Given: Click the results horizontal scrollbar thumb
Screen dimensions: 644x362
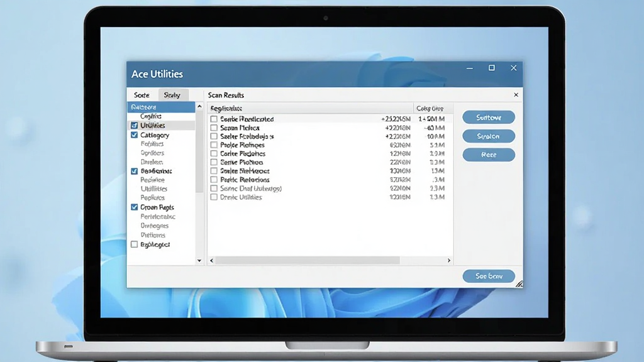Looking at the screenshot, I should tap(308, 261).
